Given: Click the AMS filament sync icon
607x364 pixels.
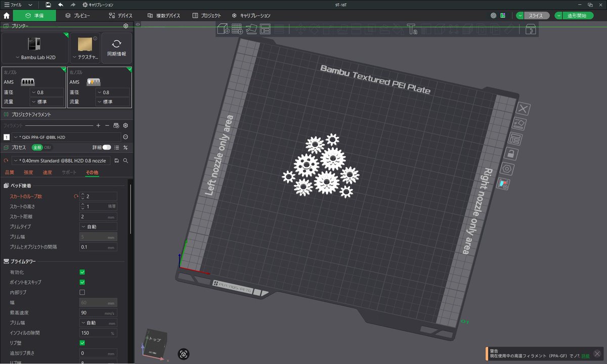Looking at the screenshot, I should coord(116,125).
